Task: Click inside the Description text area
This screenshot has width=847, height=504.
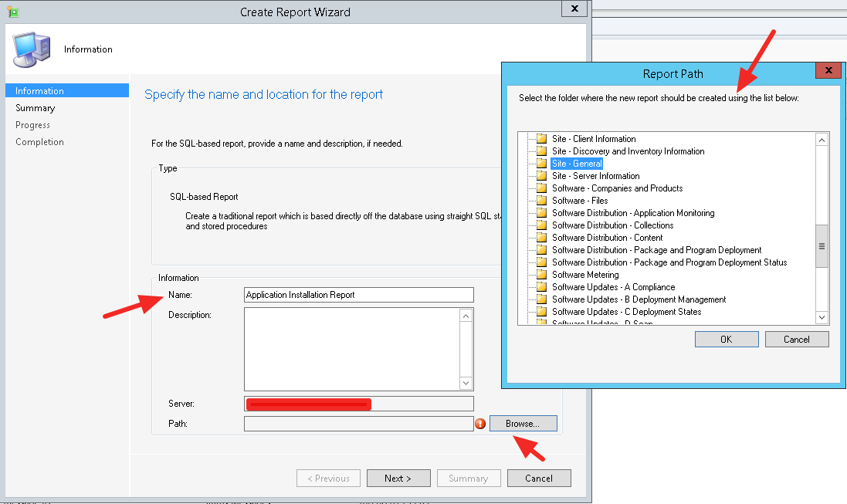Action: click(352, 349)
